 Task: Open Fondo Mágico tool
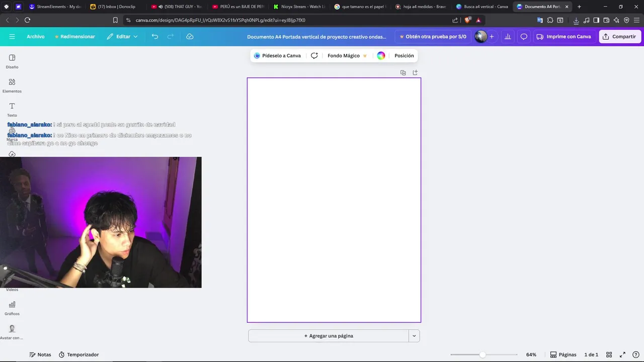[x=347, y=56]
